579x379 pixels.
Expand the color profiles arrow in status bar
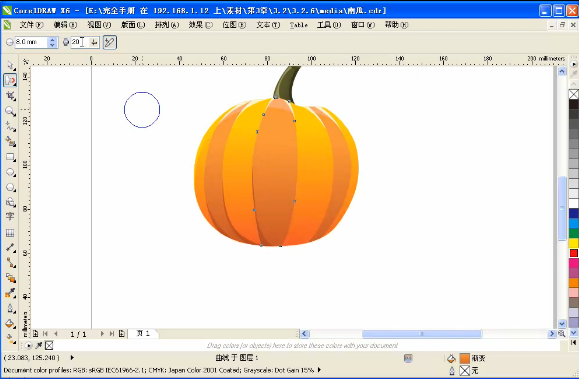coord(319,370)
